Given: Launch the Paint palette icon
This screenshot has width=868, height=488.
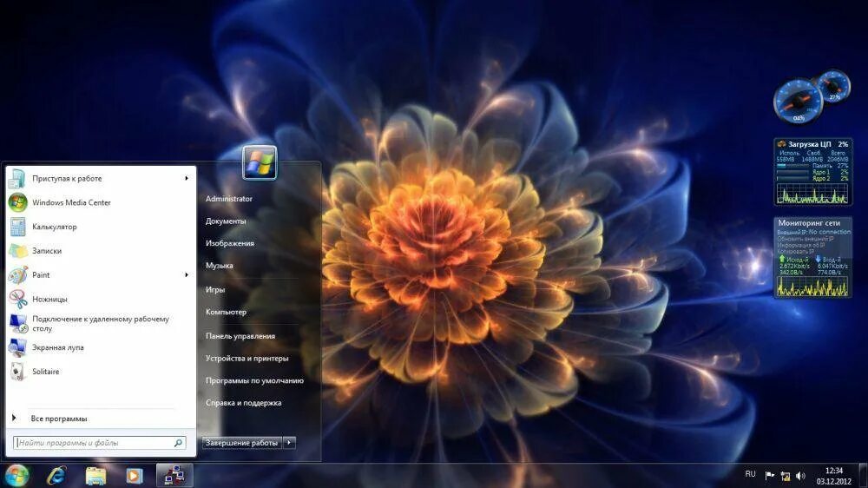Looking at the screenshot, I should [x=17, y=274].
